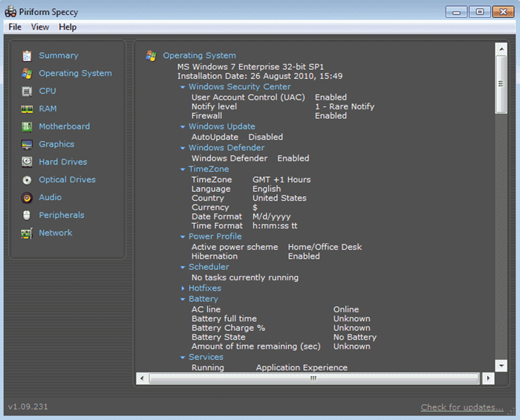This screenshot has height=420, width=520.
Task: Click the Graphics monitor icon
Action: pos(27,144)
